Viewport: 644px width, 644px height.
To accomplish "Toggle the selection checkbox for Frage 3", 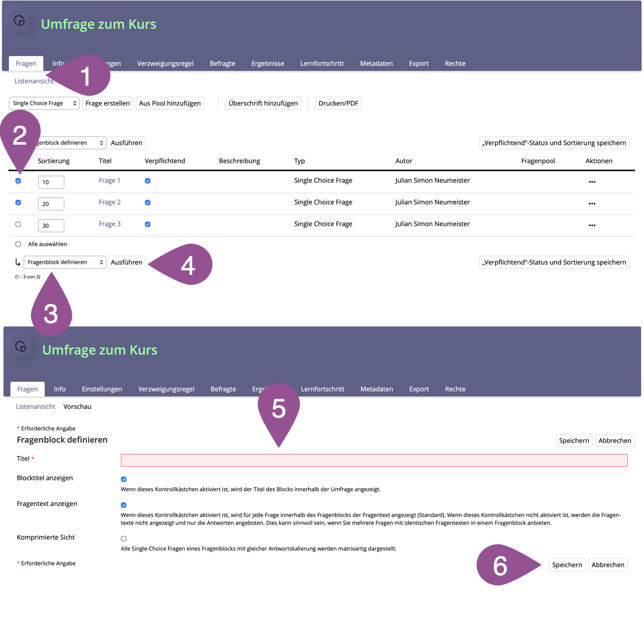I will click(x=18, y=224).
